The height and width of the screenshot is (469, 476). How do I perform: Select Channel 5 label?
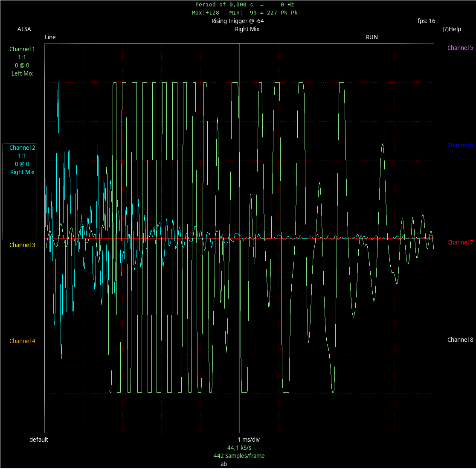pos(460,48)
